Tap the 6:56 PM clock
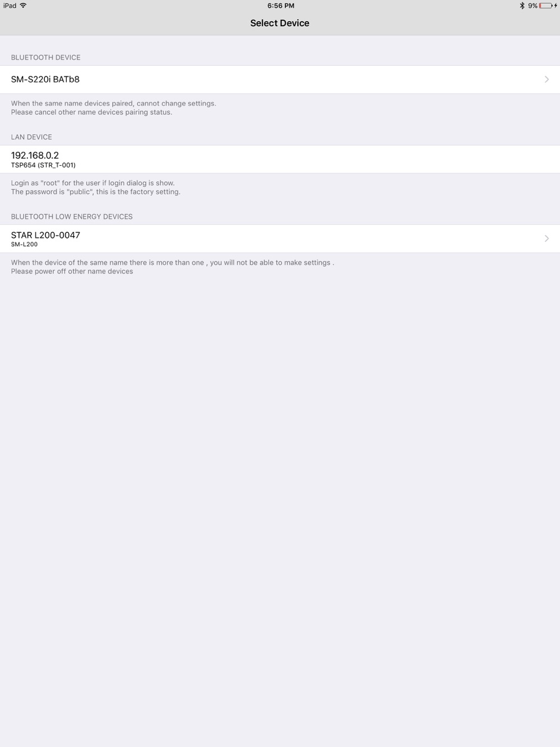 [281, 6]
